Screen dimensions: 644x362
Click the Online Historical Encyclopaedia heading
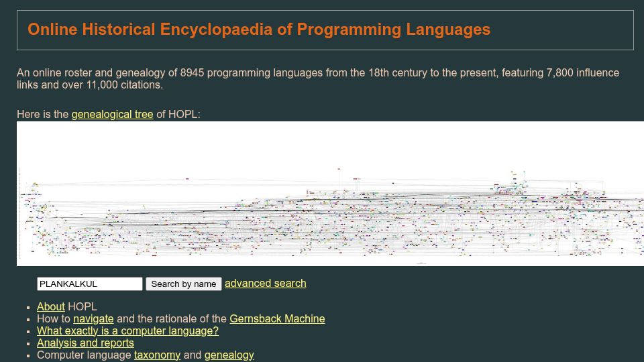click(x=259, y=29)
